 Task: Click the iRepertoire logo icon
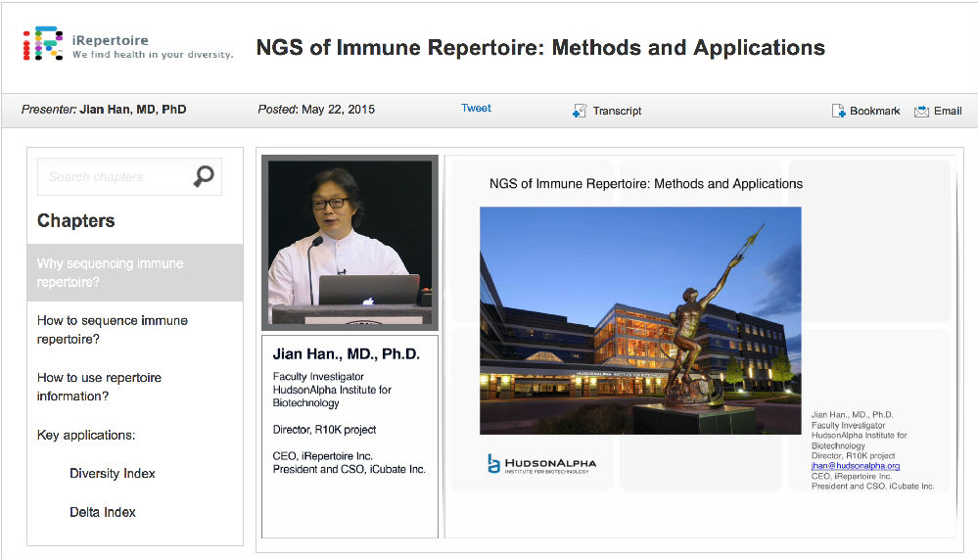[44, 44]
